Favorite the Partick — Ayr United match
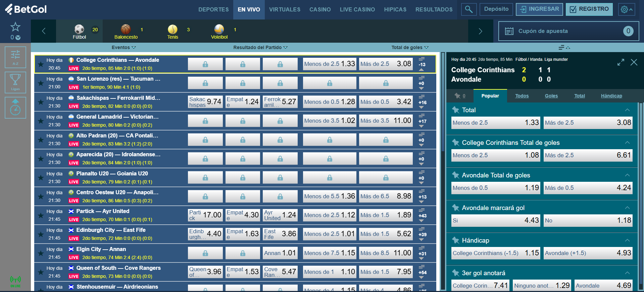The image size is (644, 292). 41,215
